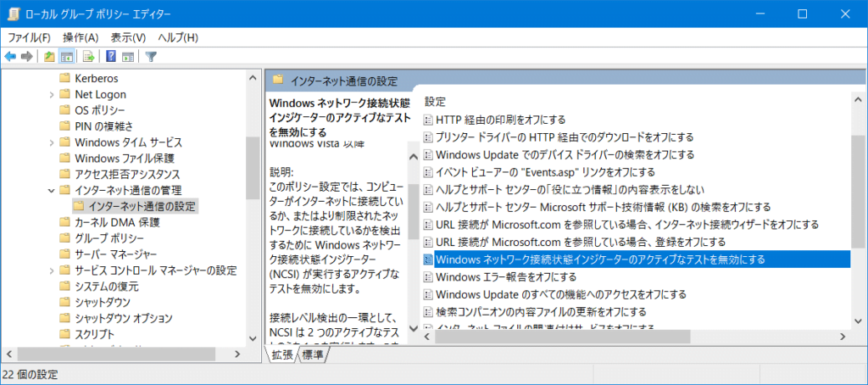
Task: Click the OS ポリシー folder icon
Action: (x=64, y=110)
